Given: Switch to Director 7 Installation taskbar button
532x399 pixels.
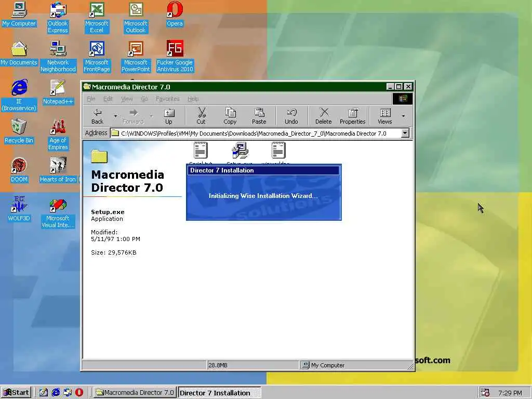Looking at the screenshot, I should [220, 393].
